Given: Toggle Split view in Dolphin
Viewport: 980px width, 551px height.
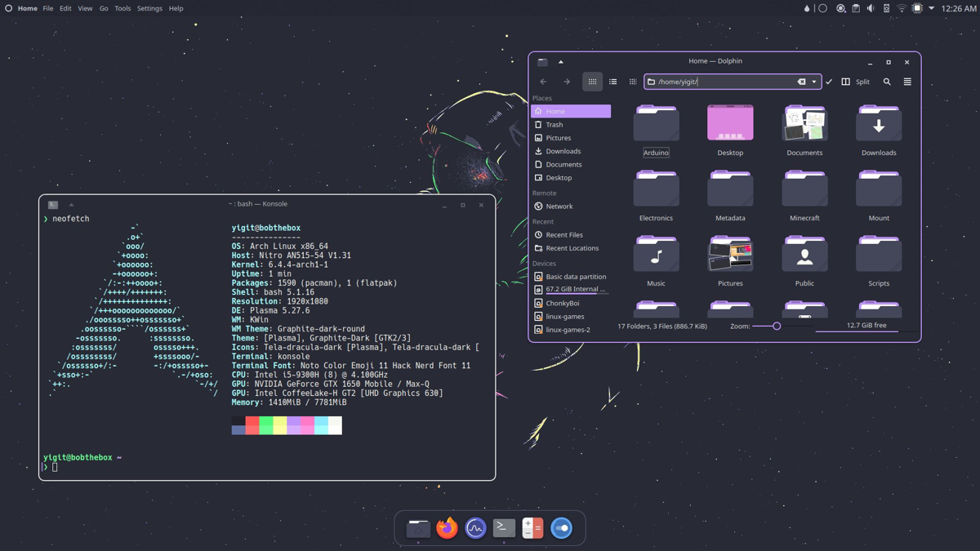Looking at the screenshot, I should coord(856,82).
